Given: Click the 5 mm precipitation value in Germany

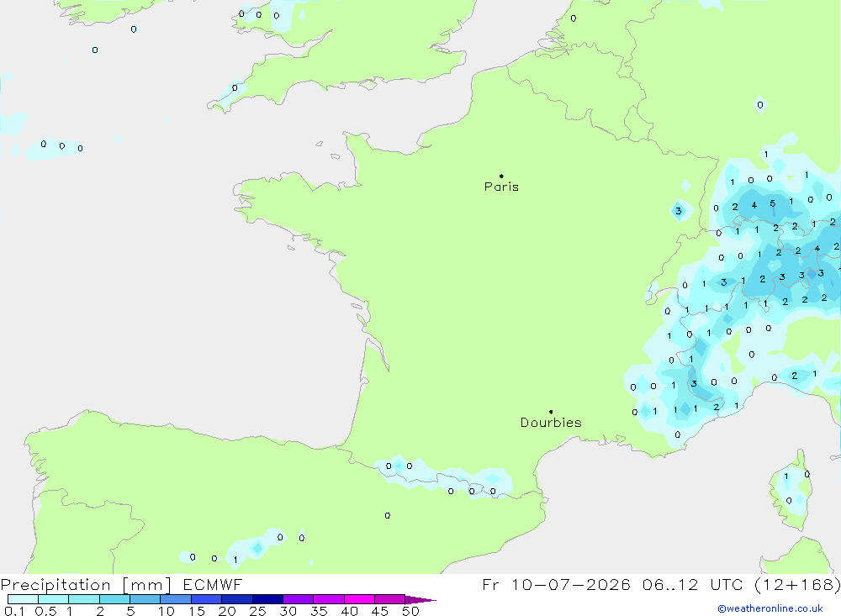Looking at the screenshot, I should (772, 203).
